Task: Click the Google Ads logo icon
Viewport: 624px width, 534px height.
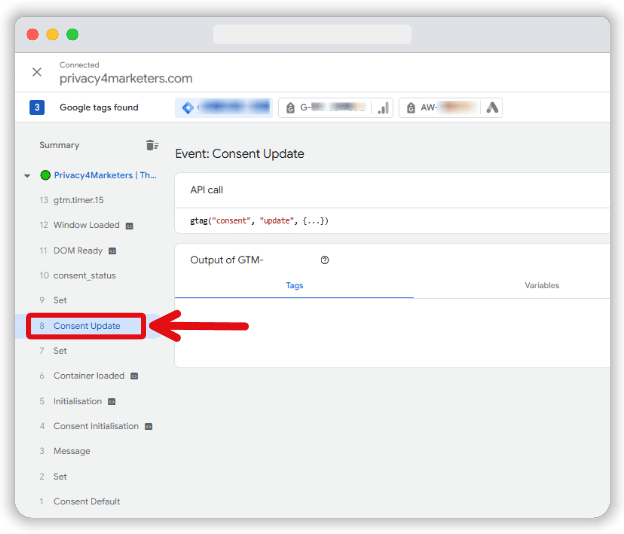Action: point(492,107)
